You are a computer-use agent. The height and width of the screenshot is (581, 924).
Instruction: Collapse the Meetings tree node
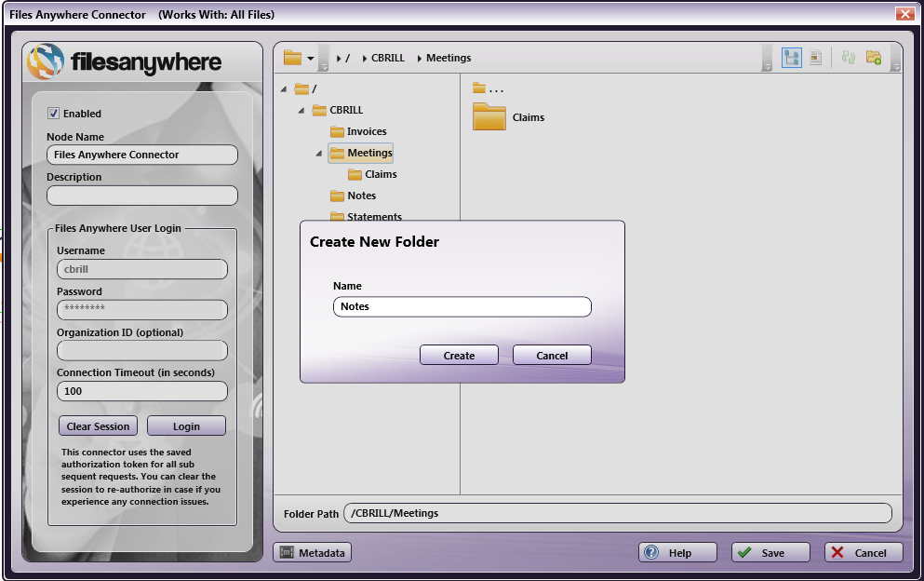click(319, 154)
